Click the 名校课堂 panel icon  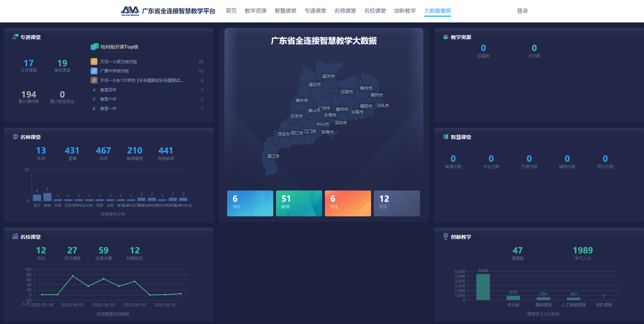[x=15, y=236]
